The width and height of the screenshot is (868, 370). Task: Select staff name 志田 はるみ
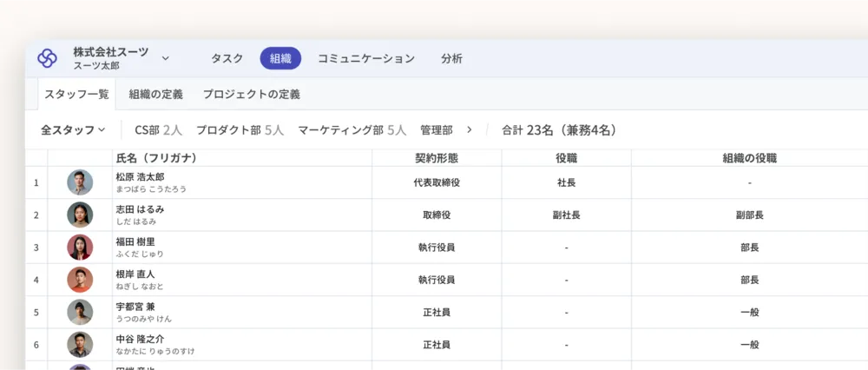pyautogui.click(x=140, y=210)
